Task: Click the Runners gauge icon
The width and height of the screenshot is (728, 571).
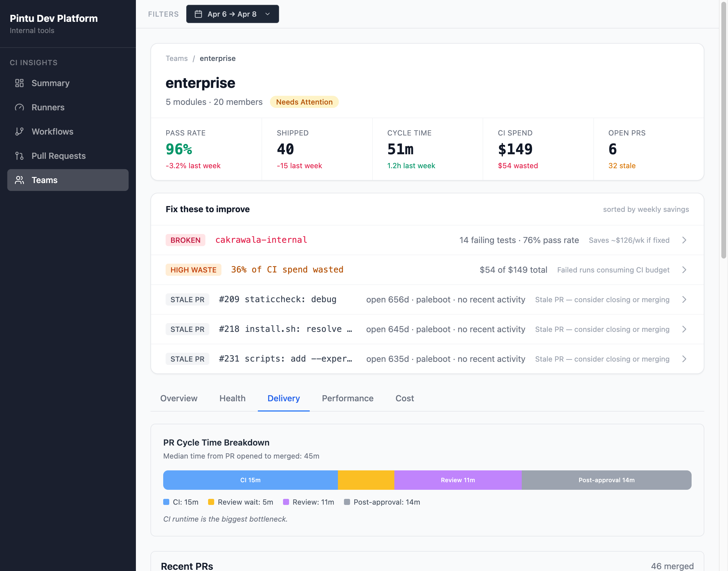Action: [x=19, y=107]
